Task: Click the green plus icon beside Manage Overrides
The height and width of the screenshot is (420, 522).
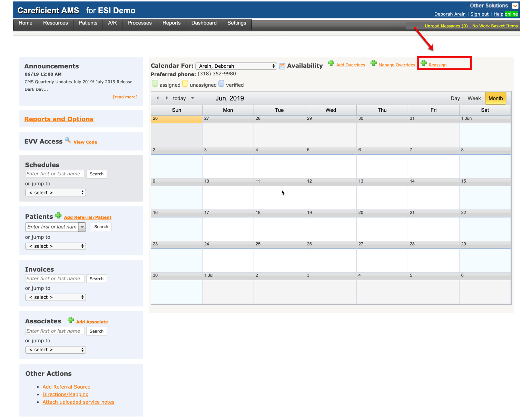Action: 373,63
